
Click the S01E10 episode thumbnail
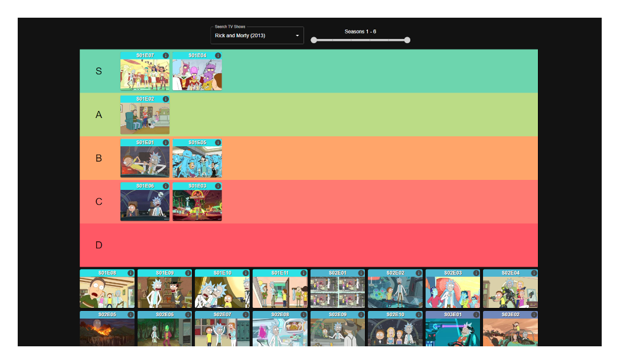(222, 292)
